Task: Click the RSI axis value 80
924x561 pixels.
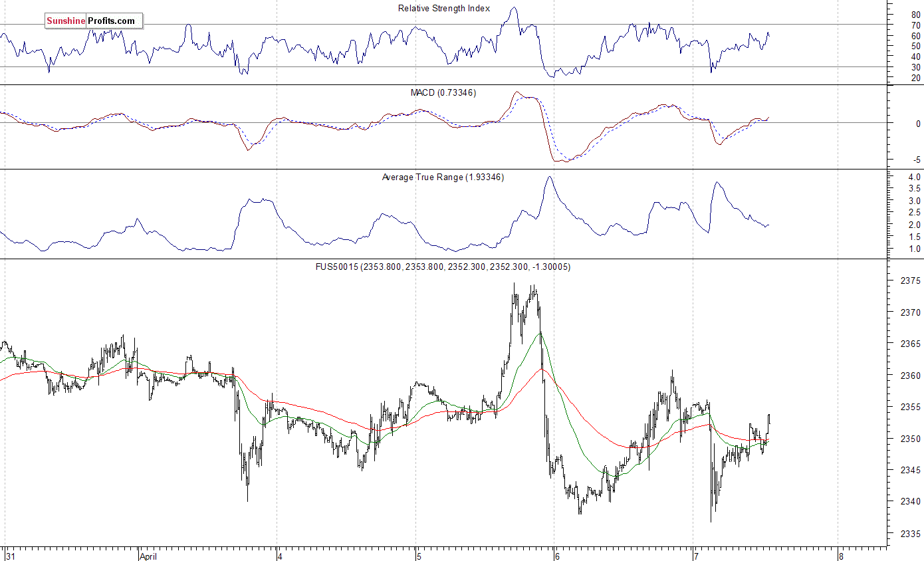Action: pyautogui.click(x=916, y=15)
